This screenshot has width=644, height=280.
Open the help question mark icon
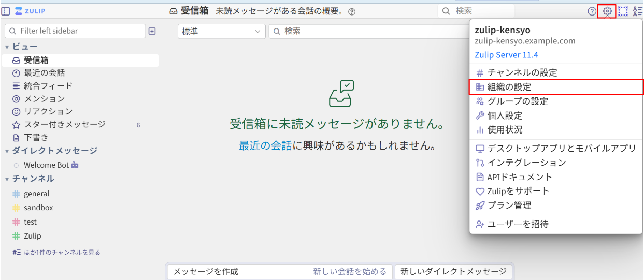(592, 11)
